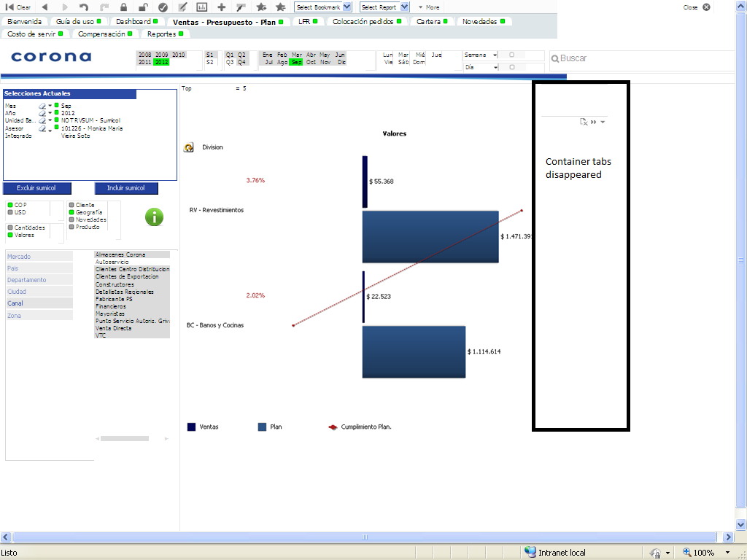Click the Plan legend color swatch

(x=262, y=427)
